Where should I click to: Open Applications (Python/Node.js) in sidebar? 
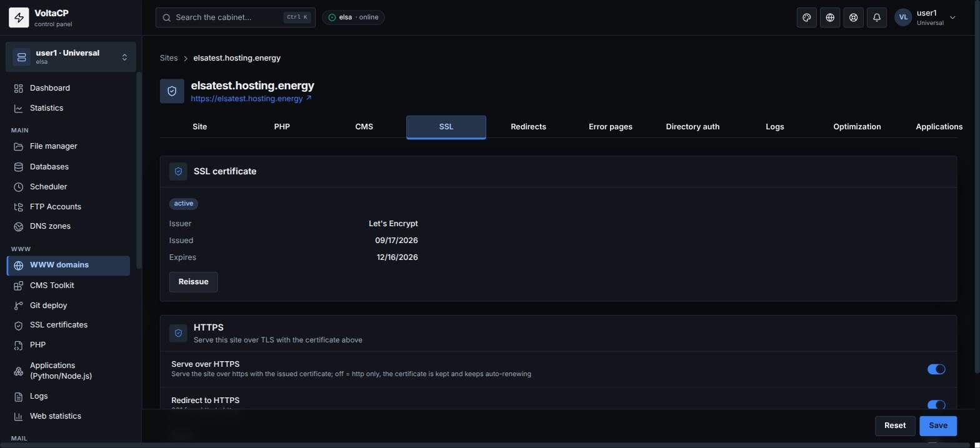point(69,371)
